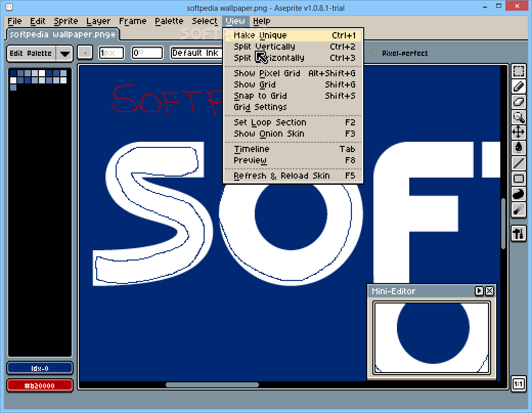
Task: Open the Frame menu
Action: point(132,21)
